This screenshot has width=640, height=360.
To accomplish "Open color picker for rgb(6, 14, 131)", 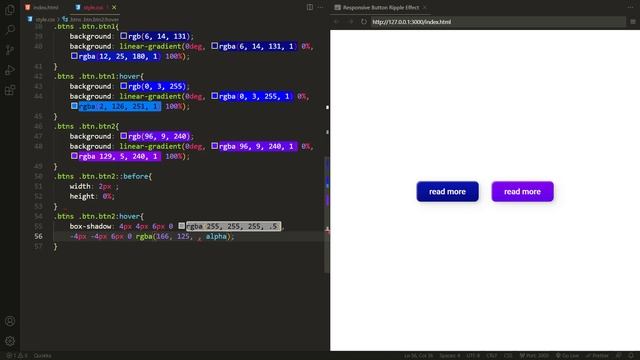I will [x=123, y=36].
